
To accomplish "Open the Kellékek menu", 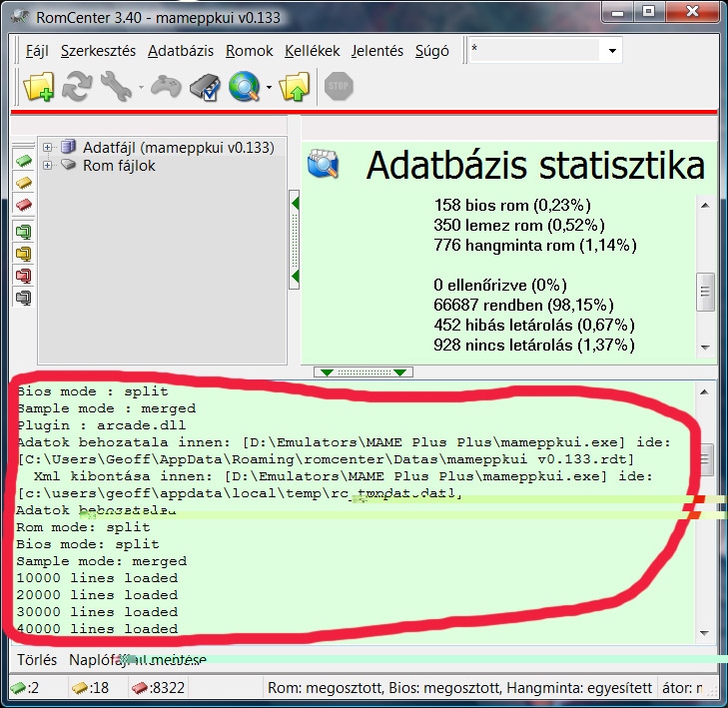I will [312, 51].
